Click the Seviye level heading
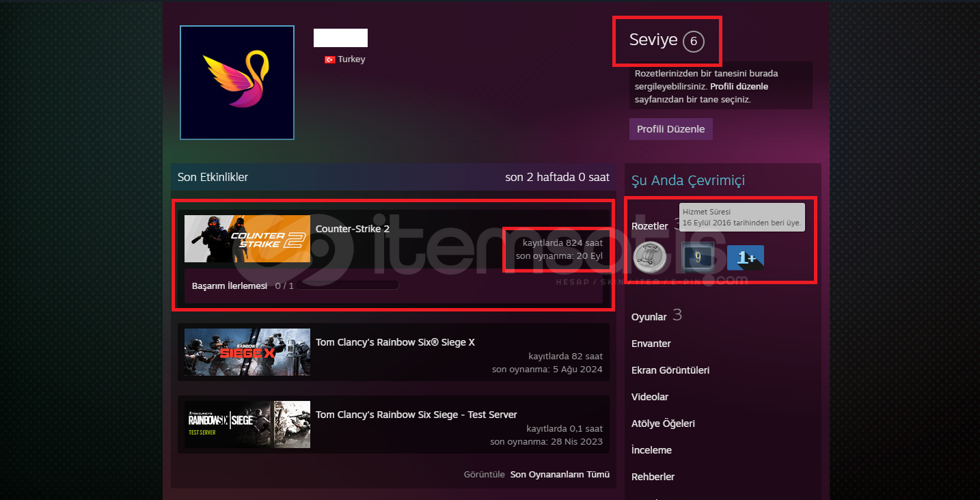The image size is (980, 500). coord(653,40)
